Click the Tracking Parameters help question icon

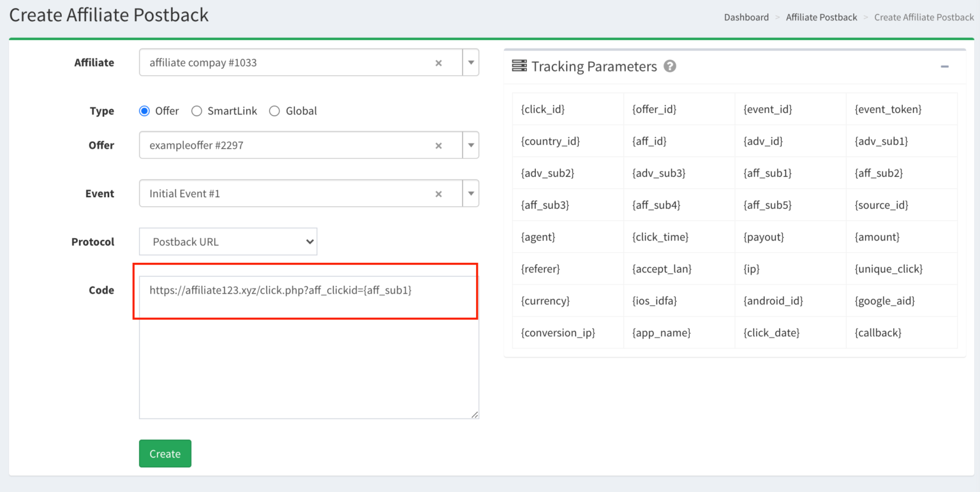click(x=670, y=66)
